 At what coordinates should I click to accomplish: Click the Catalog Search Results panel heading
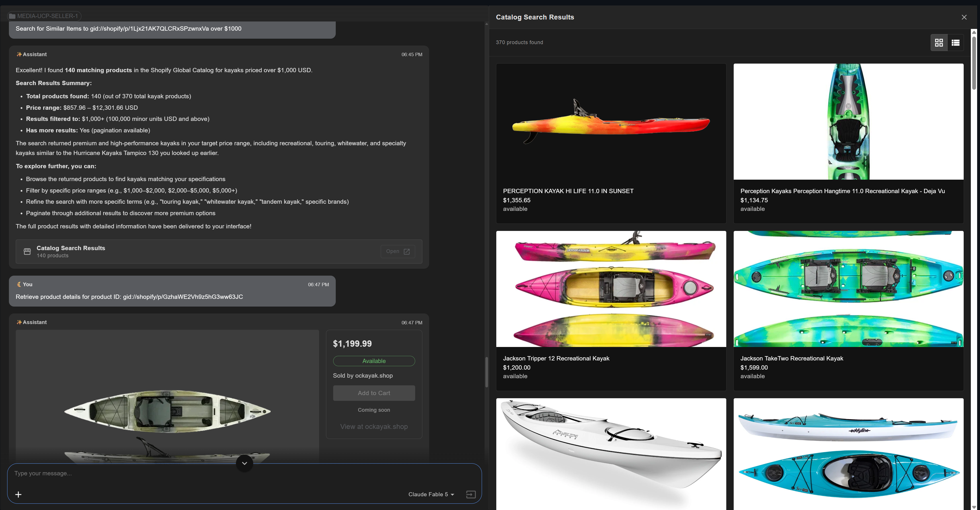pyautogui.click(x=534, y=17)
